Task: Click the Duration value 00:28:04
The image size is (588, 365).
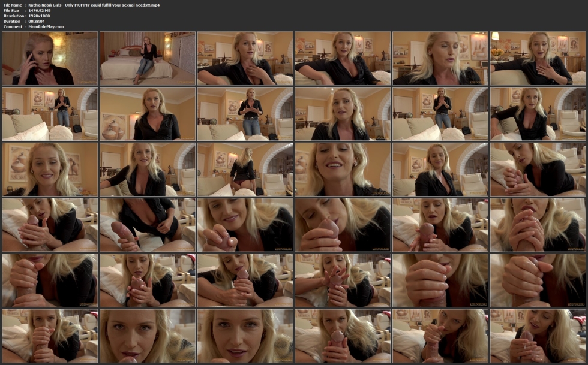Action: pyautogui.click(x=38, y=21)
